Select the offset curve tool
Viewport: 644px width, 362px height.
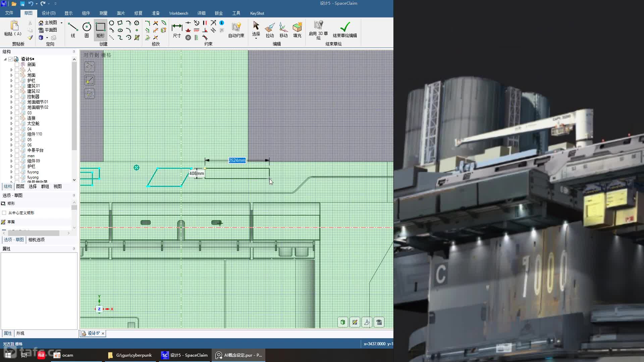tap(147, 30)
